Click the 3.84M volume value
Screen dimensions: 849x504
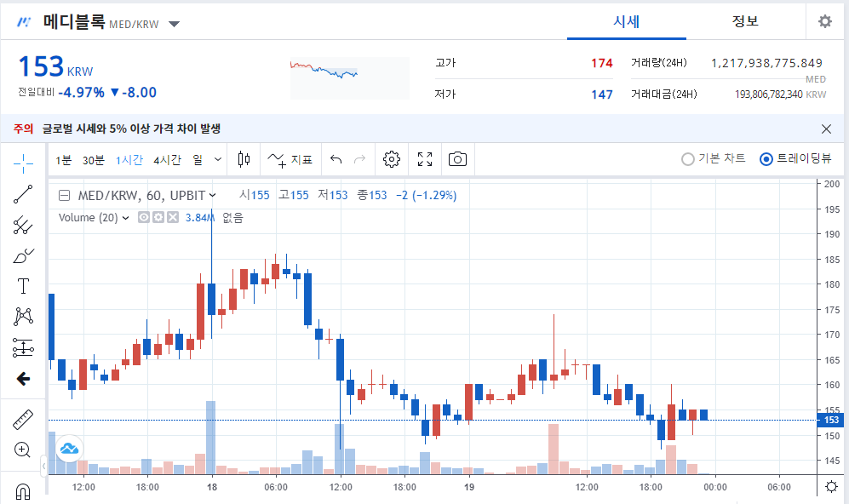(200, 218)
